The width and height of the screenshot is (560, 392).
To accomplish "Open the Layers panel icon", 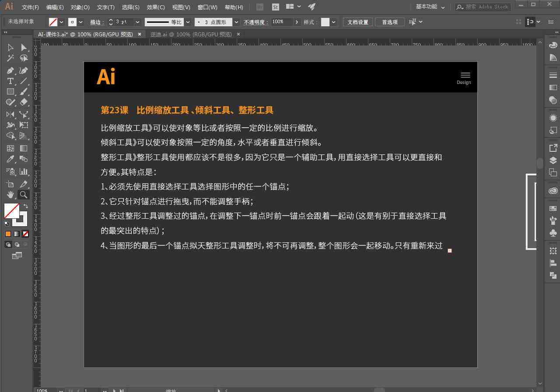I will pos(553,160).
